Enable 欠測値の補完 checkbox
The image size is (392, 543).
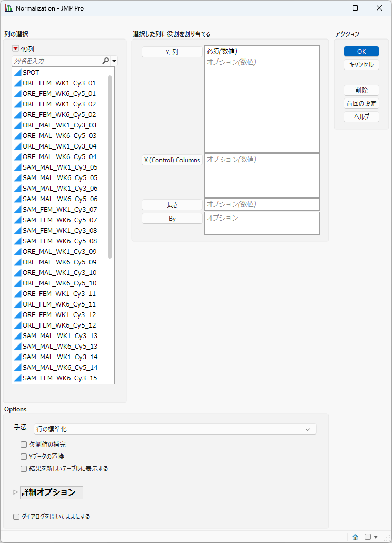tap(24, 445)
